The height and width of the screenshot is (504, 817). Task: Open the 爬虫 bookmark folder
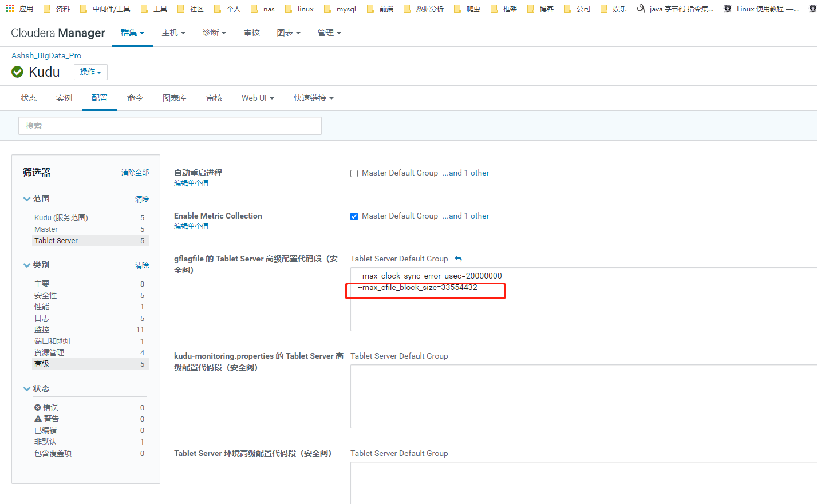pos(467,9)
